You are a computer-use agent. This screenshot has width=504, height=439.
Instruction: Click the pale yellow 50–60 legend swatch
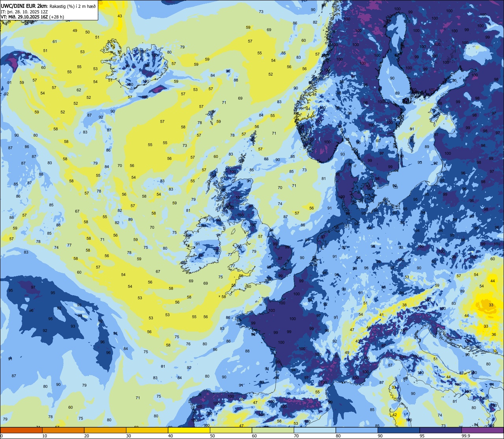(231, 430)
